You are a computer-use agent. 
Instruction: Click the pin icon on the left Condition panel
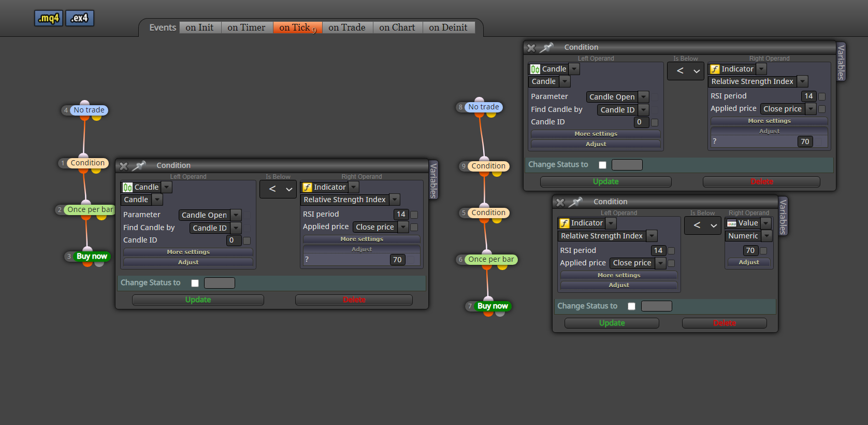pos(139,166)
